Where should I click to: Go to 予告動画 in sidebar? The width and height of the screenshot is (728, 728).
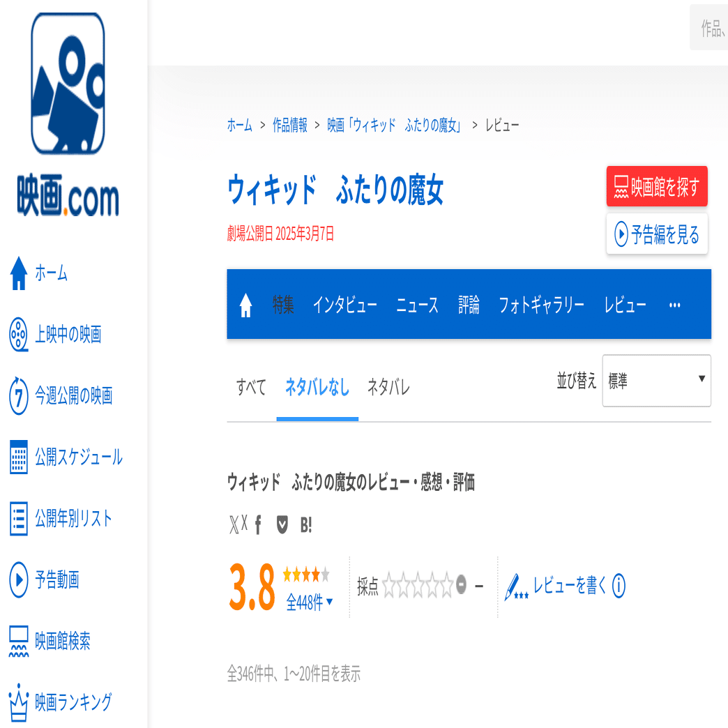point(57,579)
